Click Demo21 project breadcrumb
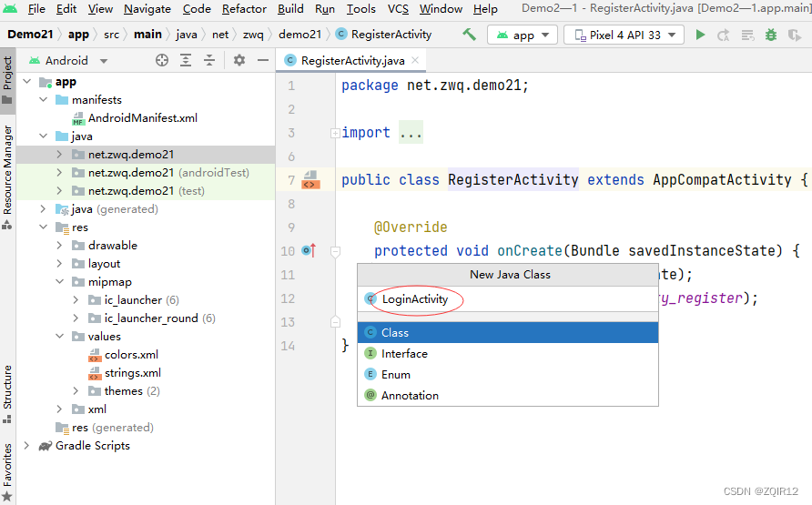The width and height of the screenshot is (812, 505). (x=30, y=35)
